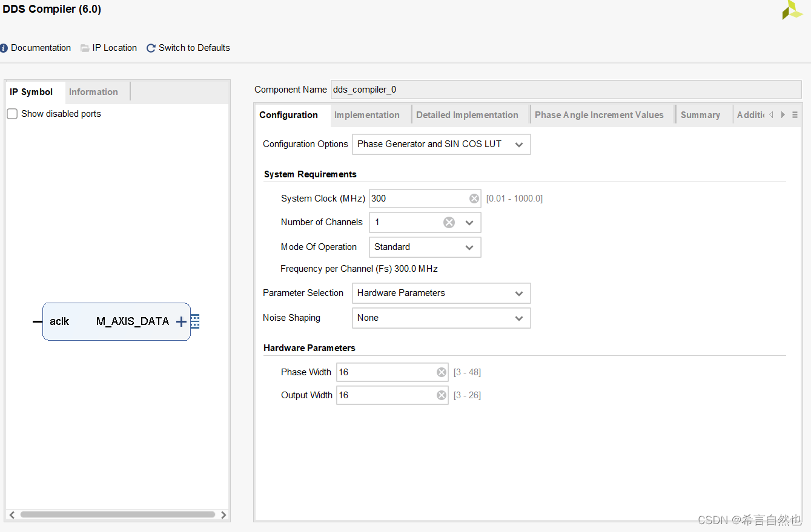Click the Phase Width range hint [3 - 48]
The width and height of the screenshot is (811, 532).
[x=467, y=372]
